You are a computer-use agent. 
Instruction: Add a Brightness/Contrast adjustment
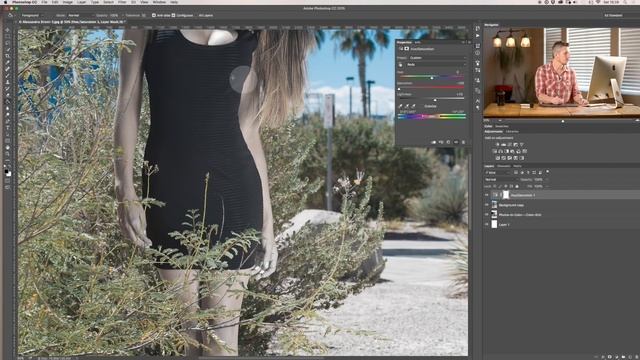(498, 144)
